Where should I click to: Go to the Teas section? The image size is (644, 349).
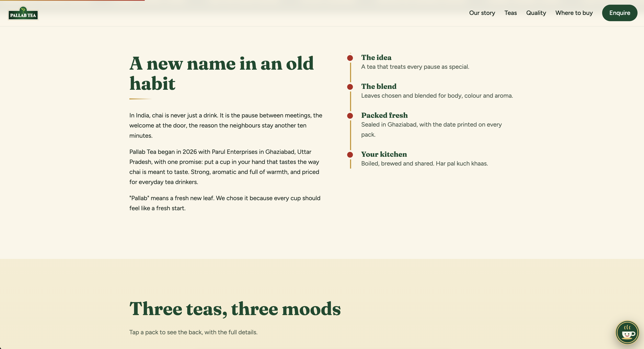pyautogui.click(x=510, y=13)
